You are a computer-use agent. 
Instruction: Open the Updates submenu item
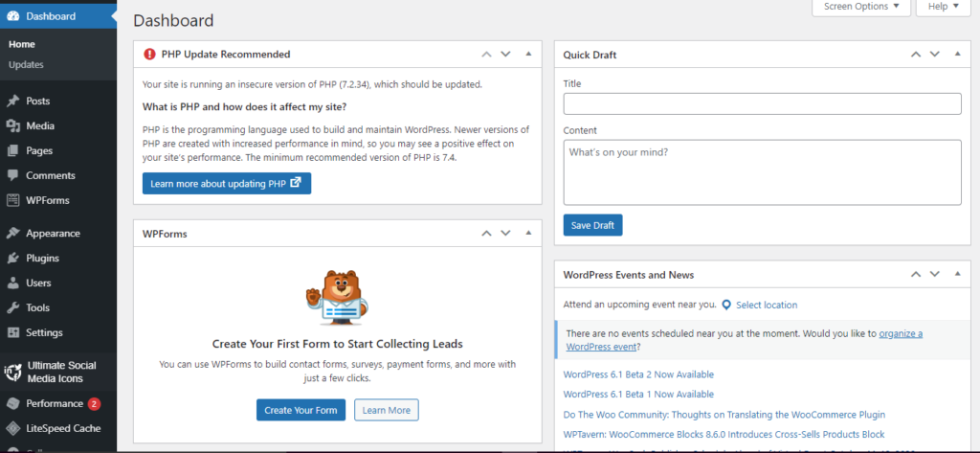click(26, 64)
